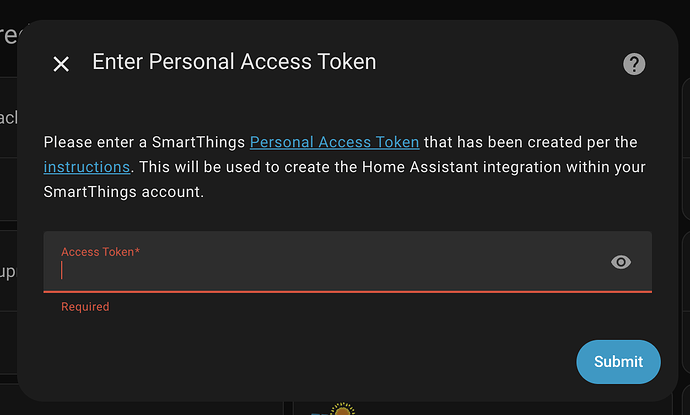The width and height of the screenshot is (690, 415).
Task: Click the 'Home Assistant integration' text
Action: pyautogui.click(x=432, y=167)
